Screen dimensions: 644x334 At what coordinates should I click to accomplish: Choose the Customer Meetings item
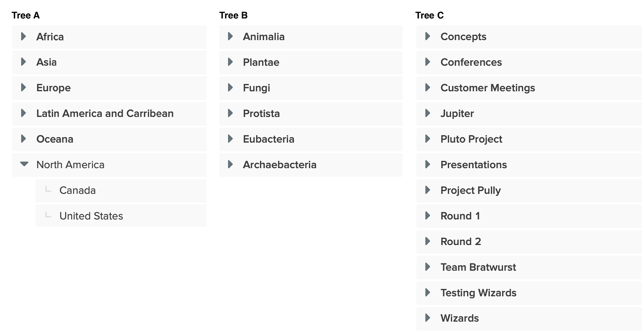point(488,88)
